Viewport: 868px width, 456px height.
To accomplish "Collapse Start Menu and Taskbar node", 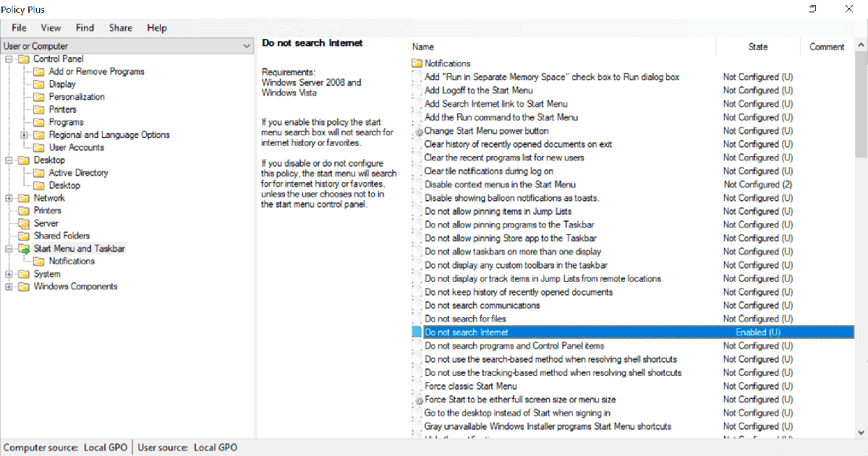I will coord(9,249).
